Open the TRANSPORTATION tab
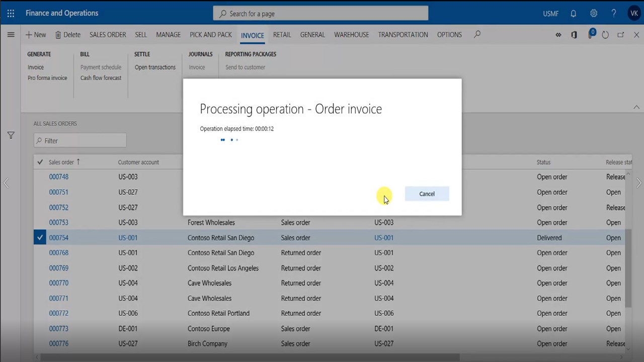Screen dimensions: 644x362 point(403,35)
